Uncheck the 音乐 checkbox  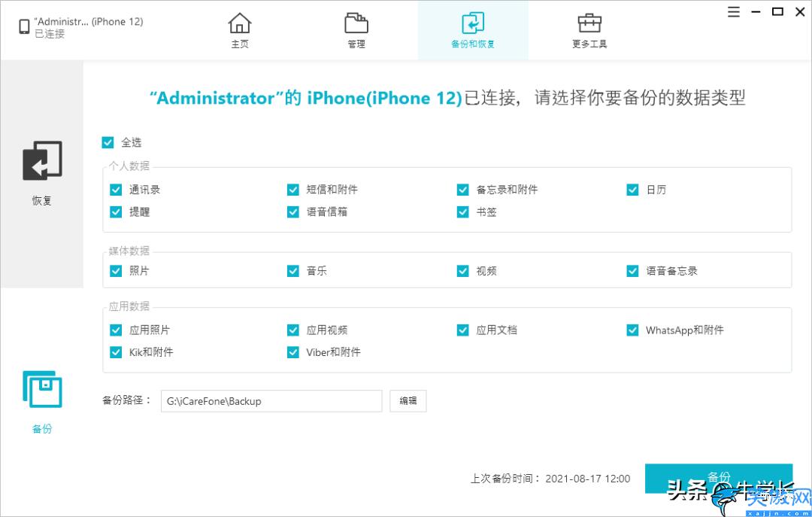coord(293,271)
